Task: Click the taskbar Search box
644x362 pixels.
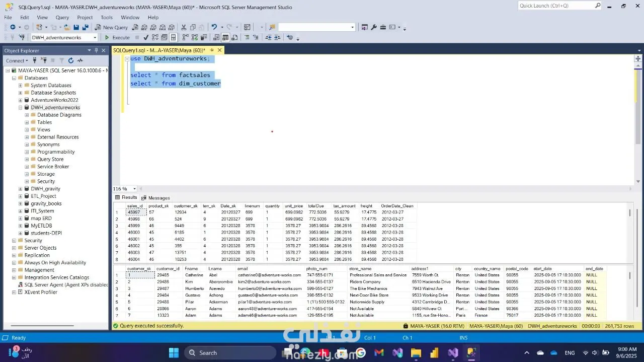Action: pyautogui.click(x=230, y=352)
